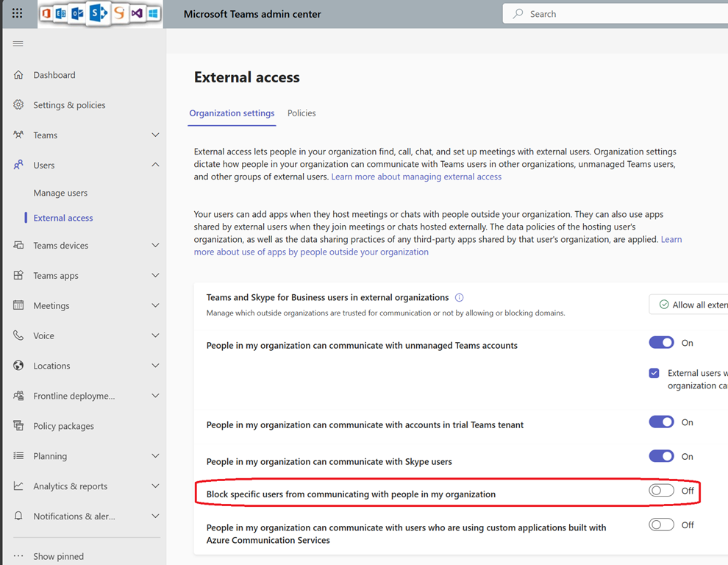The image size is (728, 565).
Task: Enable Block specific users toggle
Action: (661, 491)
